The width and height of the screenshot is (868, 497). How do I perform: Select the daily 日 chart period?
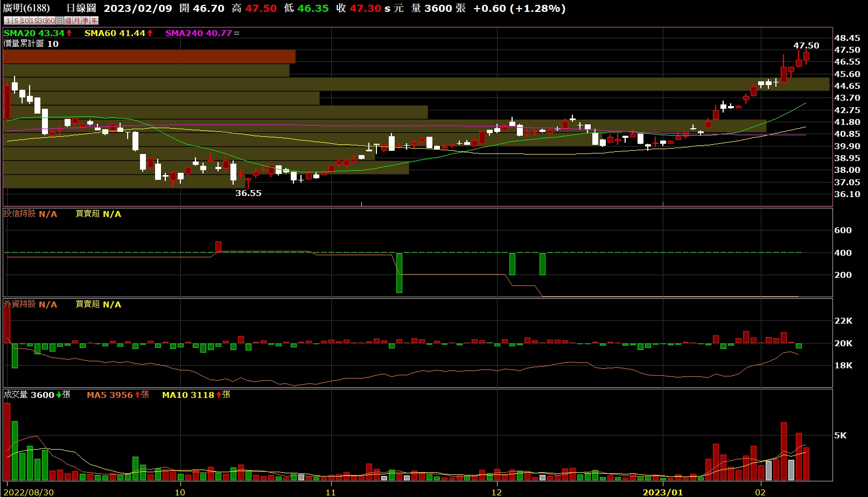coord(60,20)
